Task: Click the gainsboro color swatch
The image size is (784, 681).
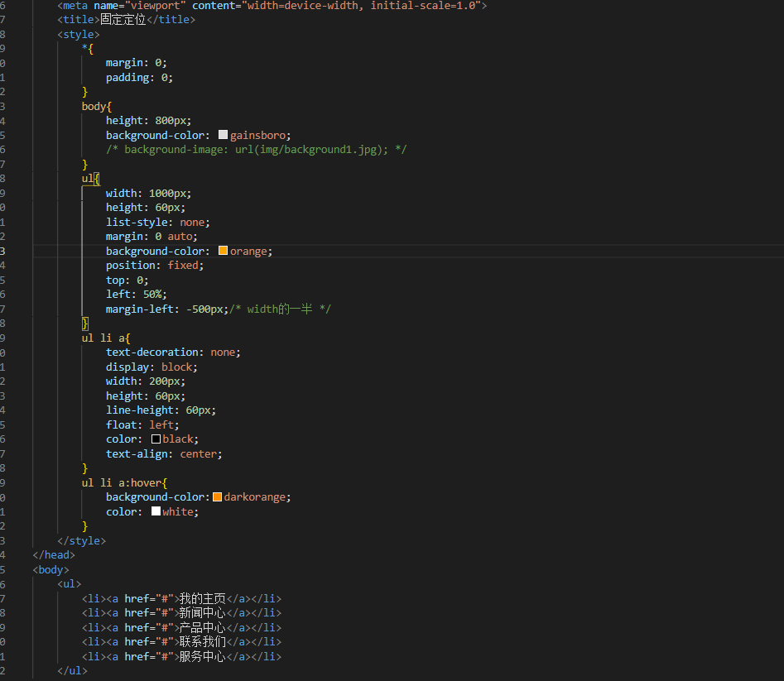Action: [223, 135]
